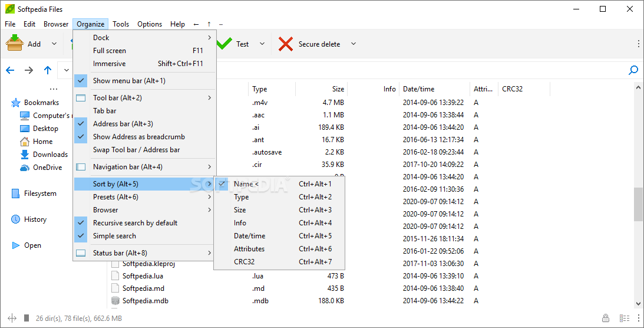Click the Add archive toolbar icon

click(15, 42)
